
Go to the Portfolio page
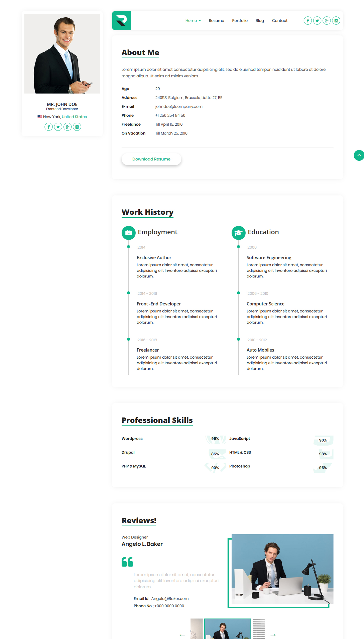tap(240, 21)
